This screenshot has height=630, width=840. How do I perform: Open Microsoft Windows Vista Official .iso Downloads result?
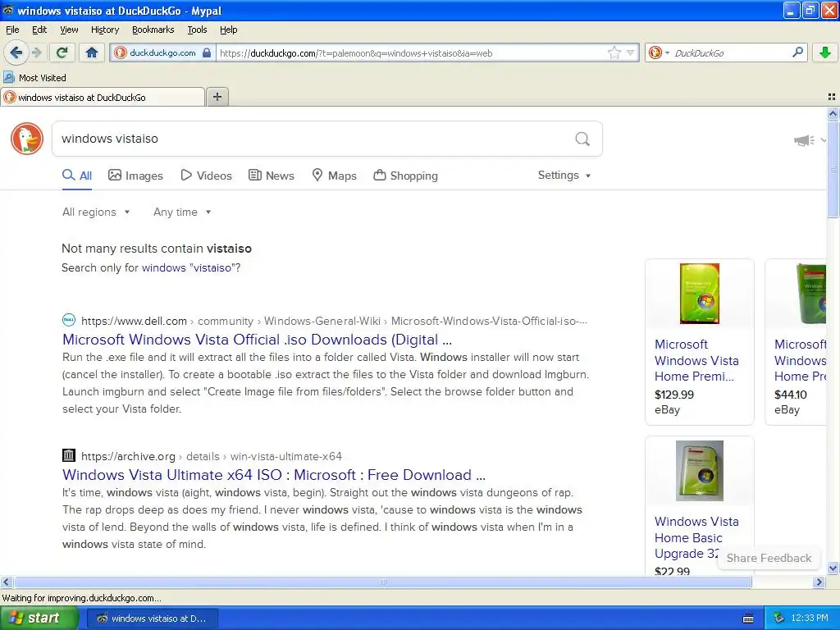point(257,339)
